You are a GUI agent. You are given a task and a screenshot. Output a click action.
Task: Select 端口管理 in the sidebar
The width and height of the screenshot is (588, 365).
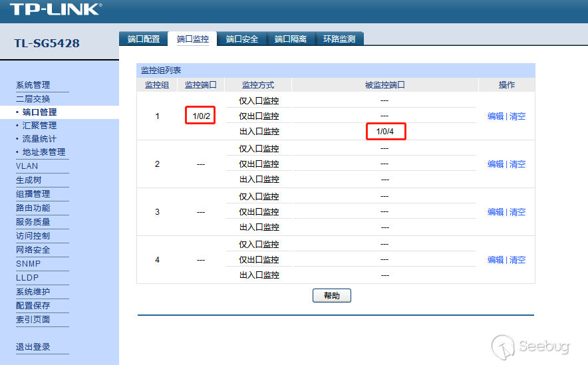[39, 112]
